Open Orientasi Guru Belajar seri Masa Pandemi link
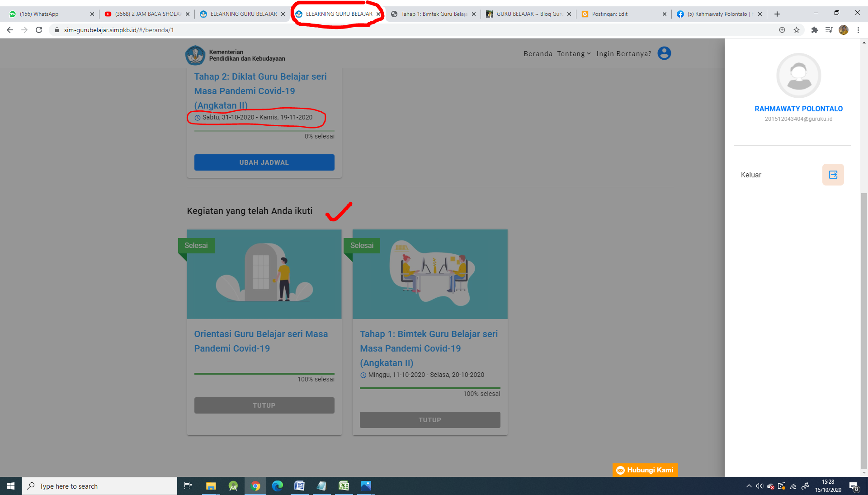Screen dimensions: 868x495 tap(261, 341)
